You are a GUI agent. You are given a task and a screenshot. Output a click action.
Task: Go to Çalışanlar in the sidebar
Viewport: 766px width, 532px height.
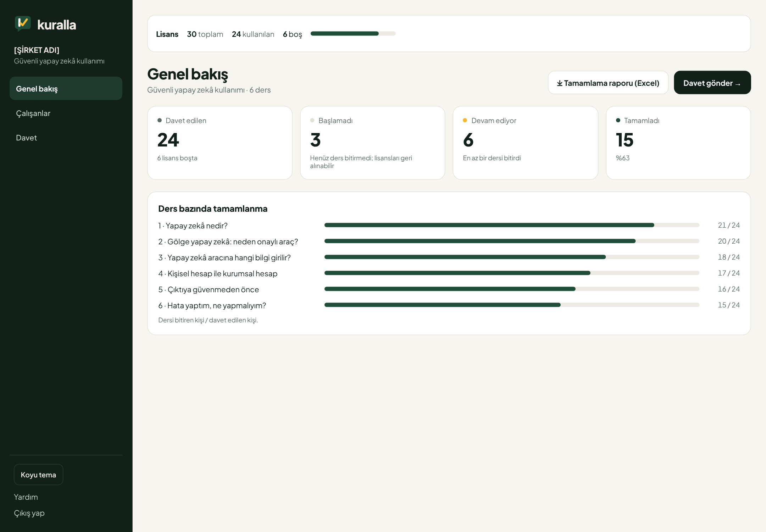tap(66, 113)
